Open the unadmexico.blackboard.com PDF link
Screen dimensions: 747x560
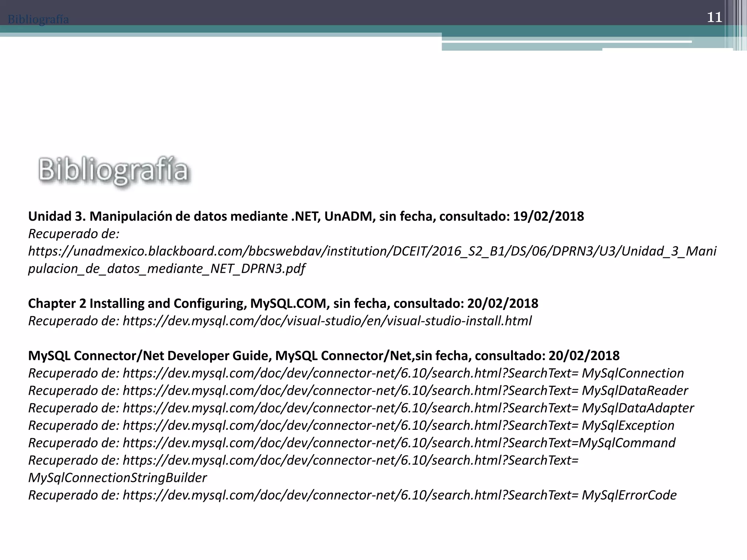tap(372, 260)
